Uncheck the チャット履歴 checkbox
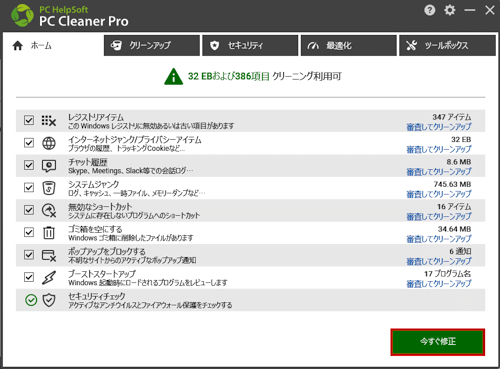 coord(29,165)
